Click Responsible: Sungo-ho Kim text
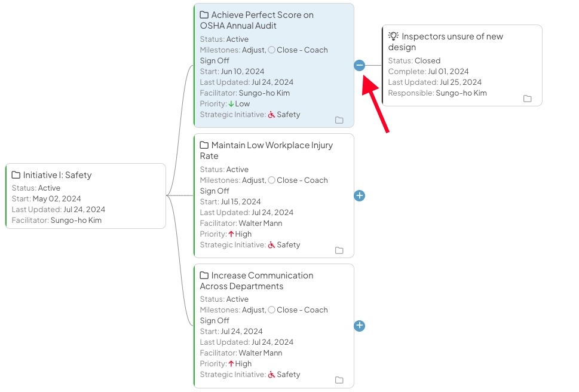 click(x=437, y=93)
